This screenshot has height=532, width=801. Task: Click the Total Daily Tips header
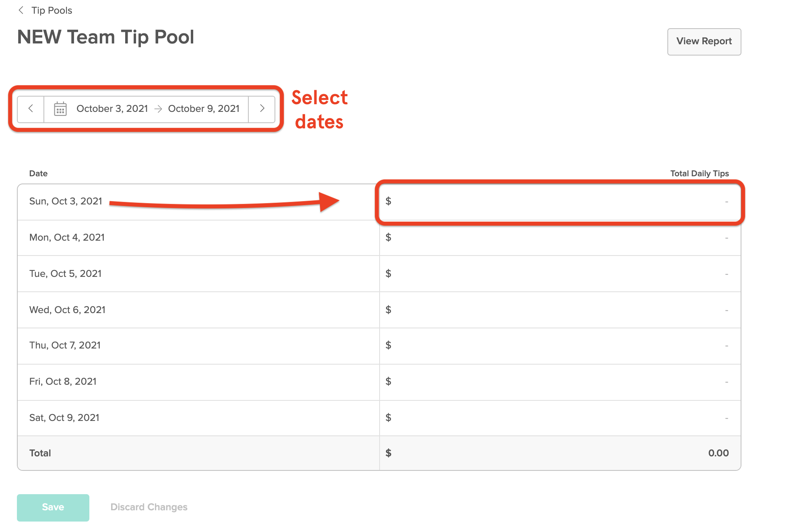click(699, 173)
